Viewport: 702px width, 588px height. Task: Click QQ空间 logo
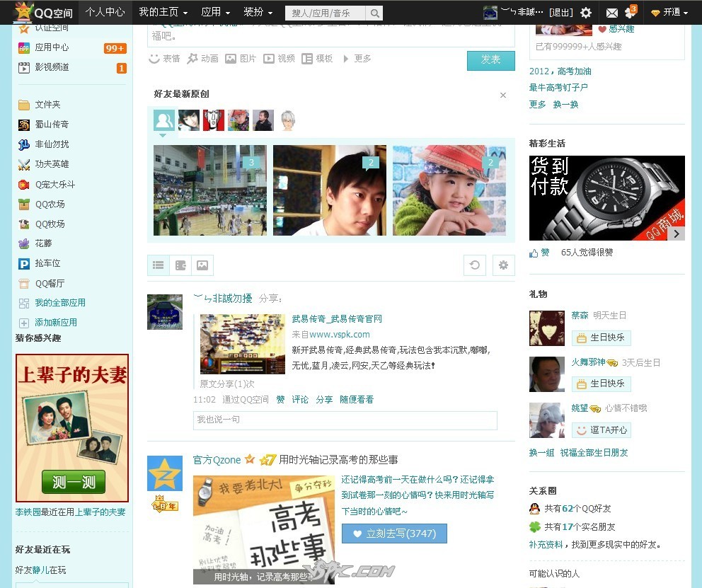click(43, 12)
